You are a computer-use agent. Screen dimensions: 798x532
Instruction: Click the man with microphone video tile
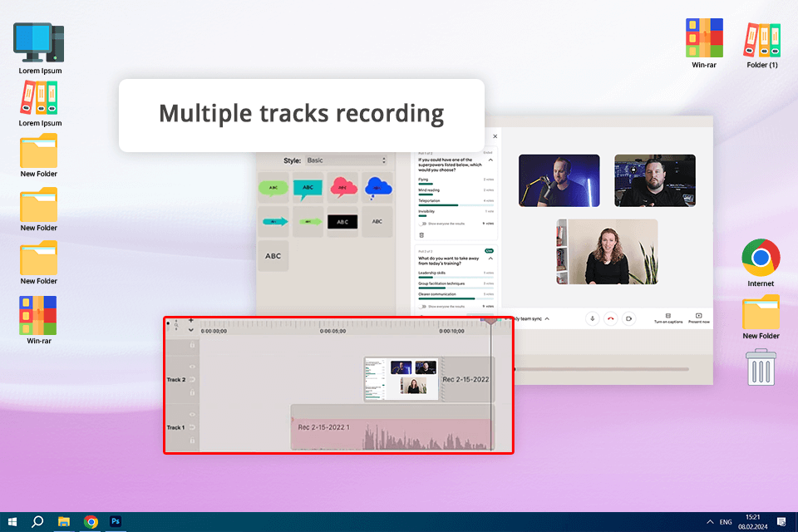point(559,180)
